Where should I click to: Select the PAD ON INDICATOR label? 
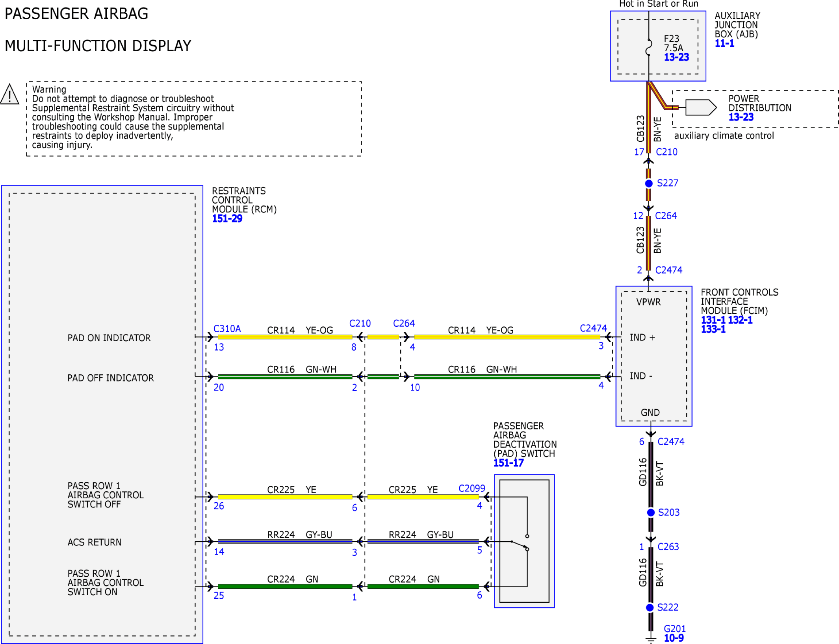(x=109, y=338)
